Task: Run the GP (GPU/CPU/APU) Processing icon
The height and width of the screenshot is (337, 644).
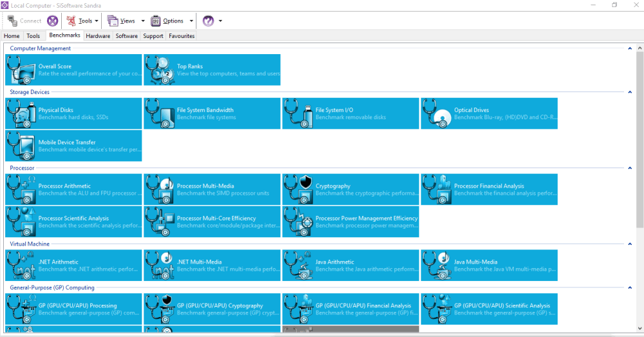Action: pos(21,309)
